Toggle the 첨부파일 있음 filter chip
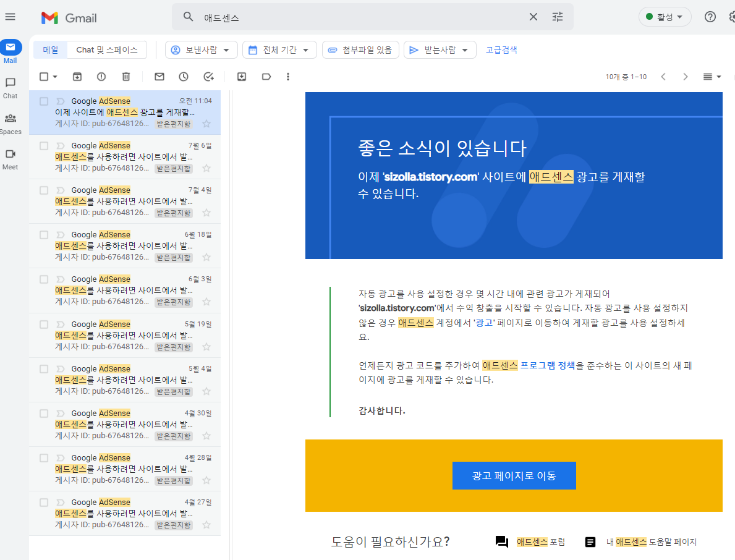 [360, 49]
